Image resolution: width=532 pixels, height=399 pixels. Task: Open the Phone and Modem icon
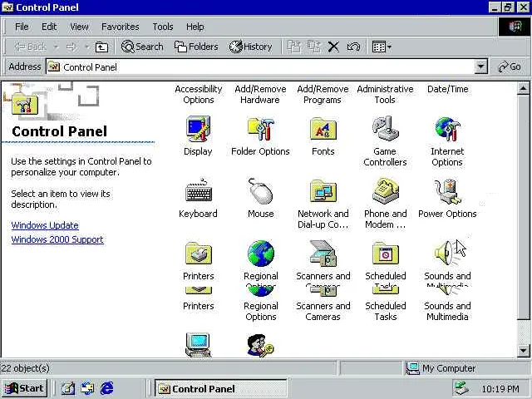tap(386, 191)
